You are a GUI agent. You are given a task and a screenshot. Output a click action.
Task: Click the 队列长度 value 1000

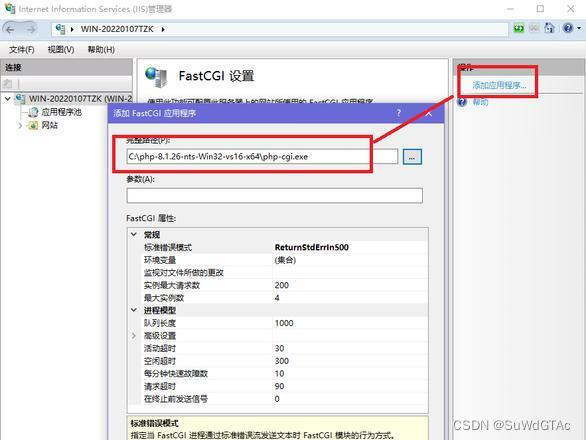pyautogui.click(x=284, y=323)
